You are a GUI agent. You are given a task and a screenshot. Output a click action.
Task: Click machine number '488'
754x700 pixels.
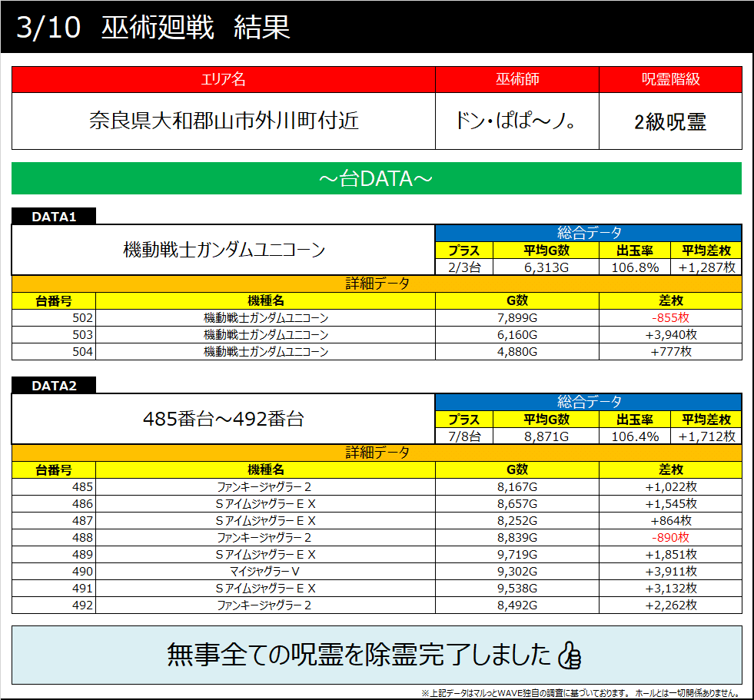click(82, 537)
